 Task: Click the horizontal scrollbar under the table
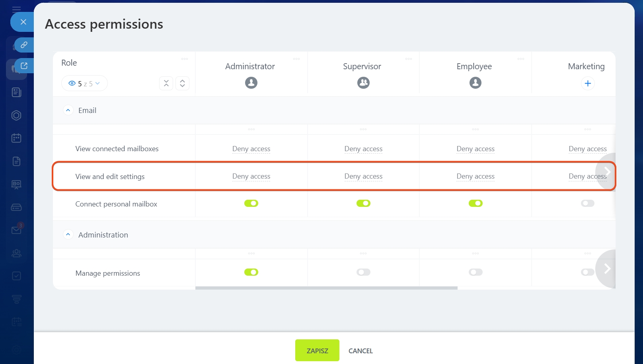pos(326,288)
